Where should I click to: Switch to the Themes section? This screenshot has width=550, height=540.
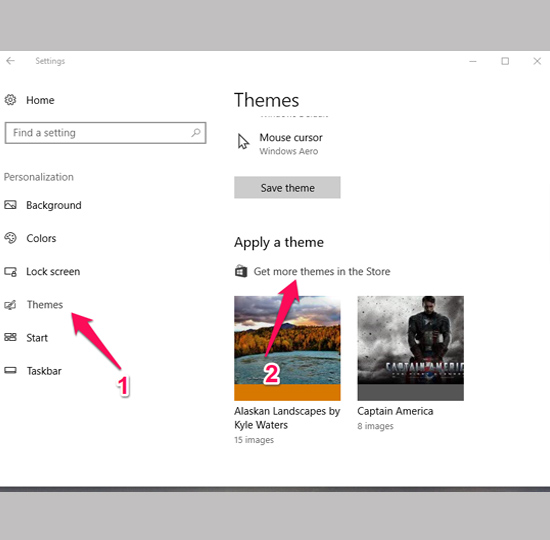click(45, 305)
